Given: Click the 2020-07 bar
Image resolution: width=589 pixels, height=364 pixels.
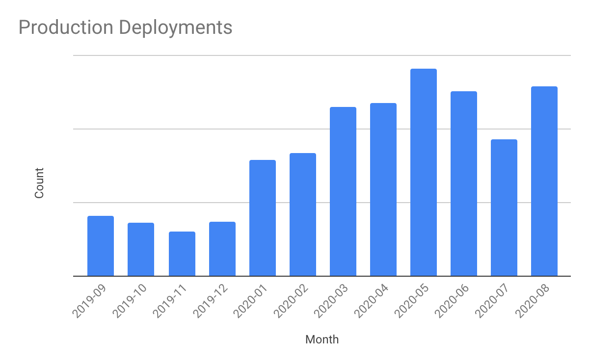Looking at the screenshot, I should click(503, 208).
